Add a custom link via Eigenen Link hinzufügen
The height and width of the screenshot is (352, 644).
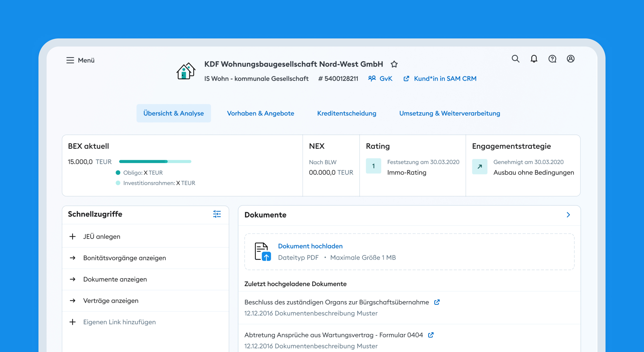tap(119, 322)
